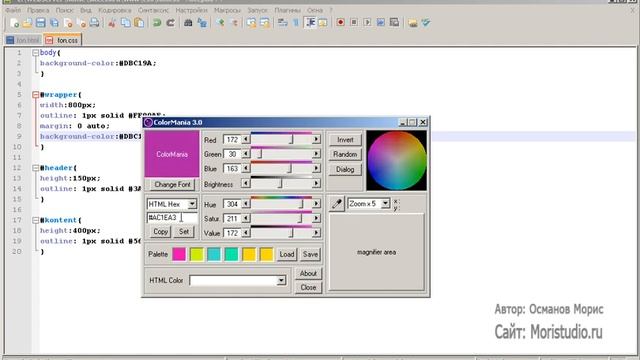Paste using the toolbar clipboard icon
The width and height of the screenshot is (640, 360).
pos(139,23)
